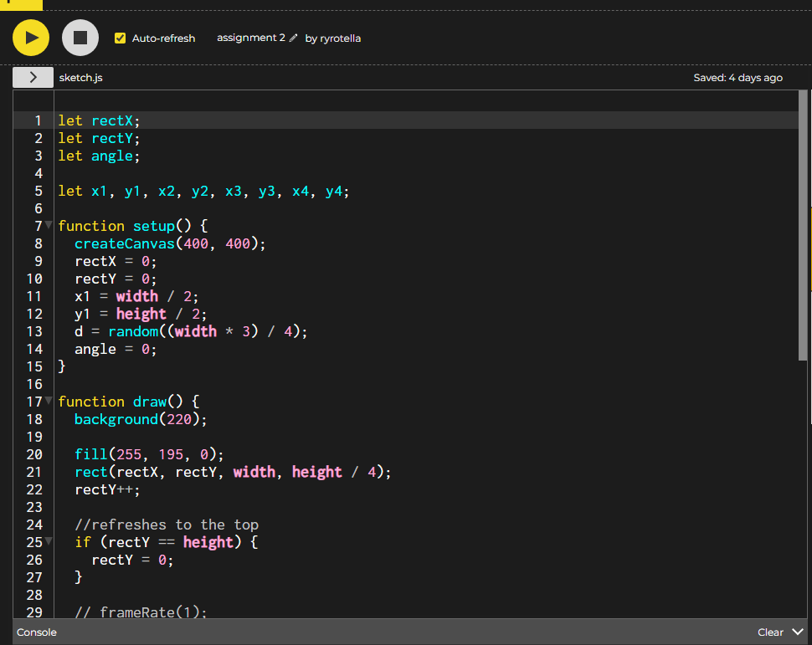The width and height of the screenshot is (812, 645).
Task: Select the sketch.js file tab
Action: click(80, 78)
